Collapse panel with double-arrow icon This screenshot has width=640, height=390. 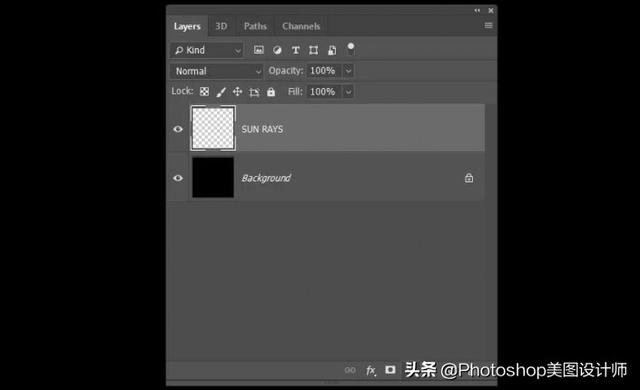[x=477, y=11]
